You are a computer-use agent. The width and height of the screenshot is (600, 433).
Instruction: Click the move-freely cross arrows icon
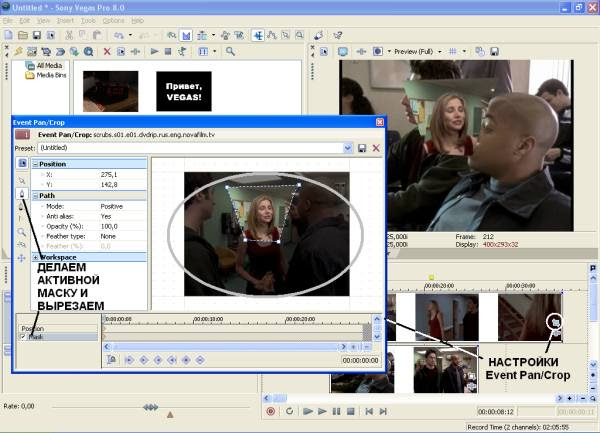pyautogui.click(x=21, y=259)
